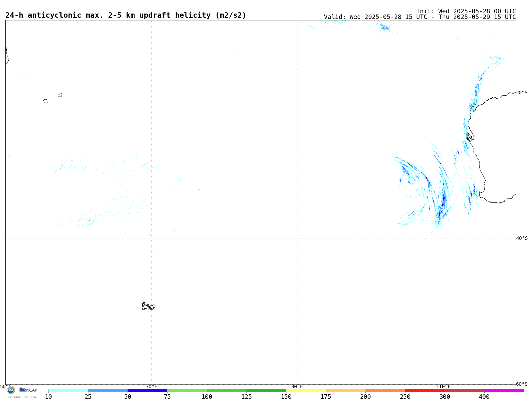Screen dimensions: 532x400
Task: Click the colorbar tick label 100
Action: click(x=207, y=397)
